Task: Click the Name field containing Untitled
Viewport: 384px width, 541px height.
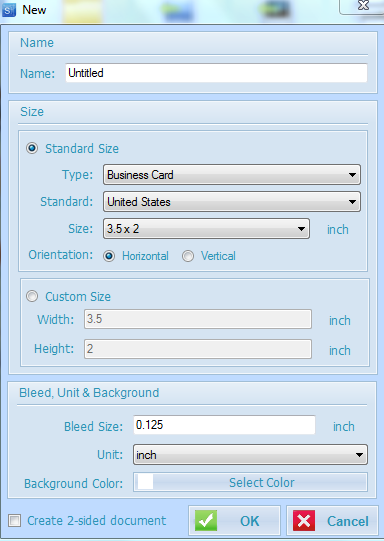Action: coord(216,73)
